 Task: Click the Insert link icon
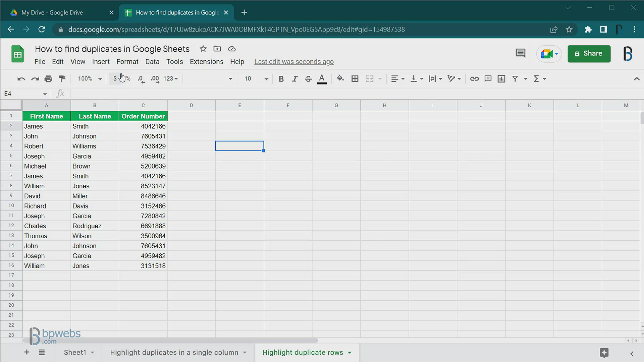[x=474, y=79]
